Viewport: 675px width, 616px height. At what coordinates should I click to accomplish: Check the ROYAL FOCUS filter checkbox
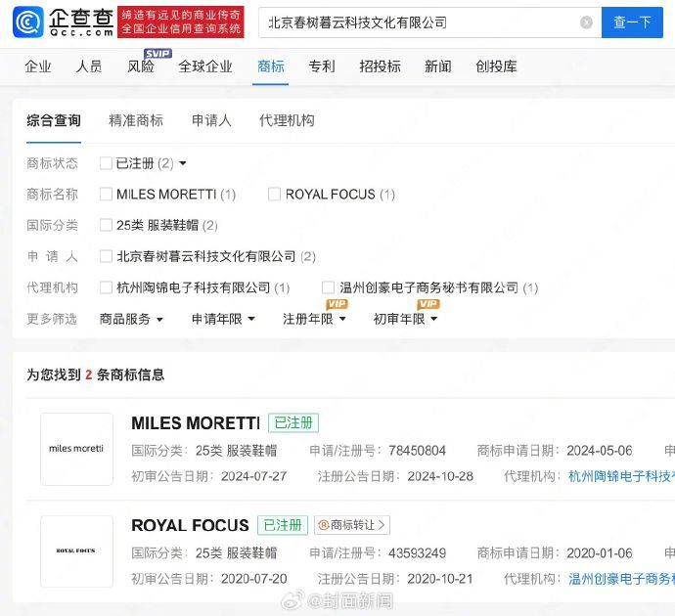coord(274,194)
